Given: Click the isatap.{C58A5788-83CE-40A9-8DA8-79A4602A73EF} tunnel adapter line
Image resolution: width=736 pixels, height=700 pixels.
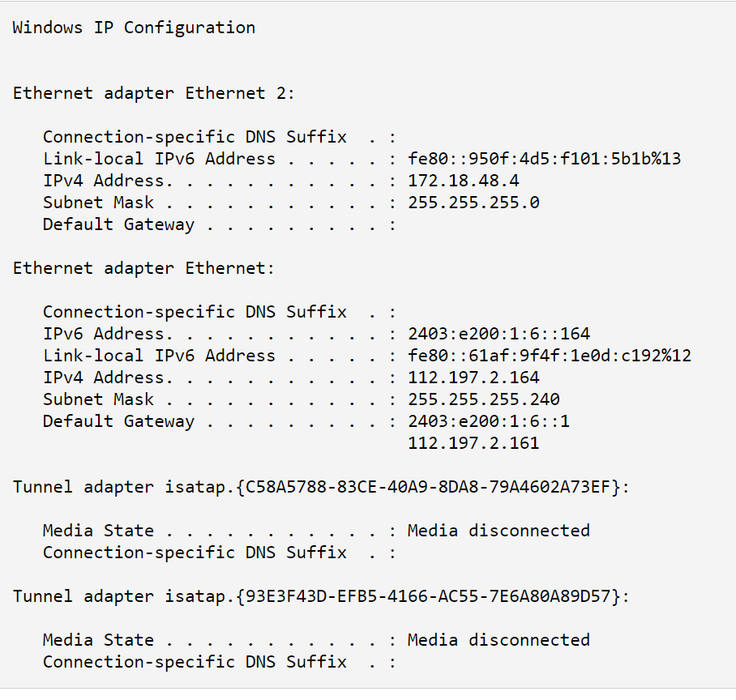Looking at the screenshot, I should tap(321, 487).
